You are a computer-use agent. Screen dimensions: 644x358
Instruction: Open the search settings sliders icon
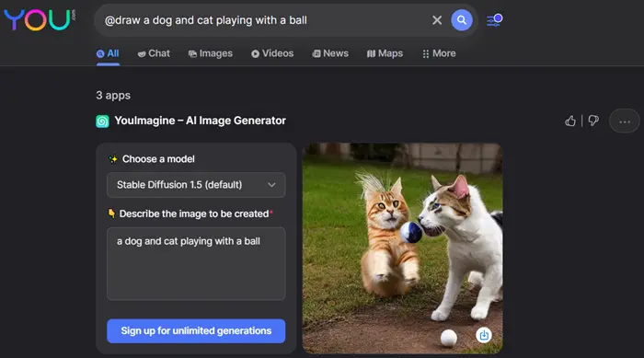[495, 20]
